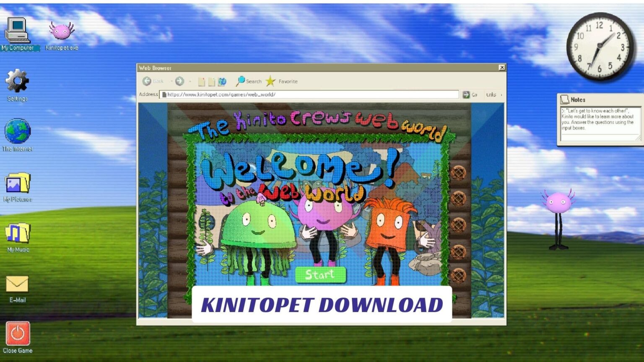644x362 pixels.
Task: Click the KINITOPET DOWNLOAD banner
Action: click(322, 304)
